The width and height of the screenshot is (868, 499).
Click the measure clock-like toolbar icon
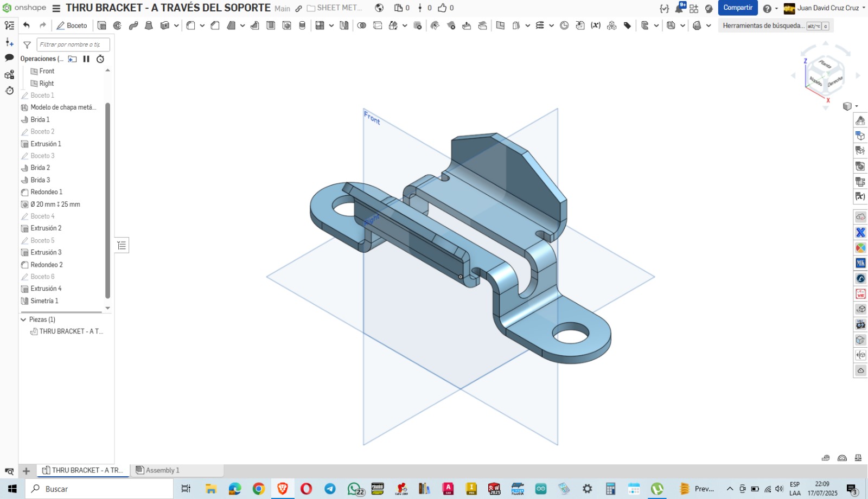(564, 25)
